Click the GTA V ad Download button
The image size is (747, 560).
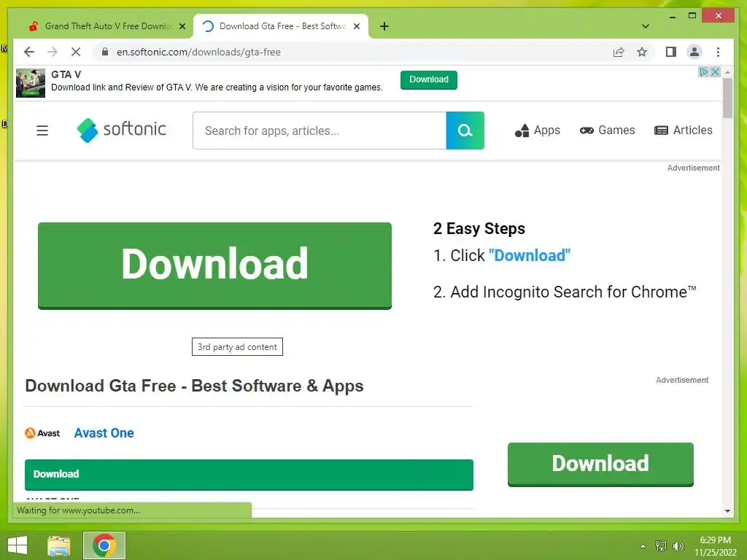click(429, 79)
